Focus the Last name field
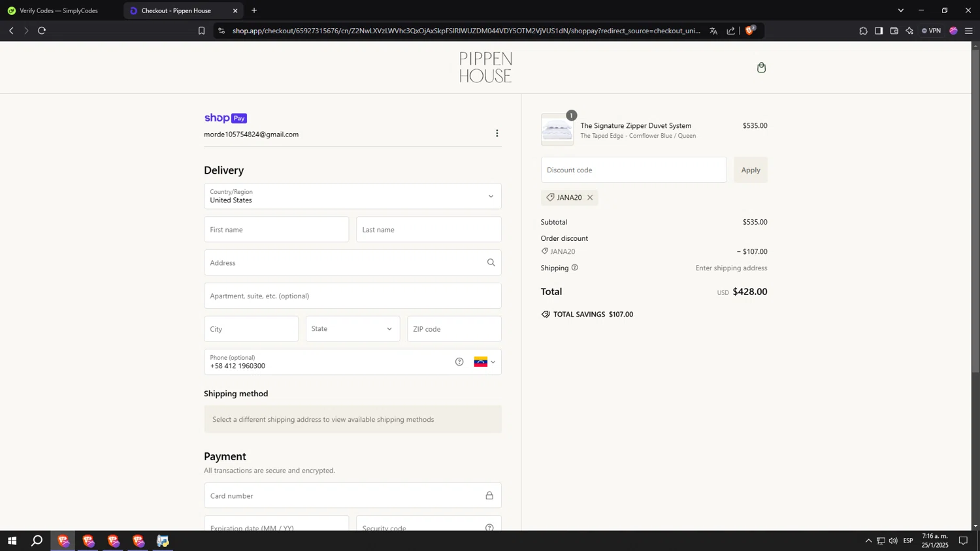The height and width of the screenshot is (551, 980). click(429, 229)
